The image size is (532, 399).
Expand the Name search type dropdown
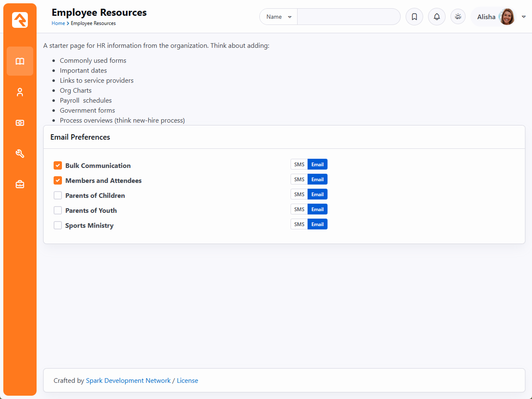click(x=278, y=17)
